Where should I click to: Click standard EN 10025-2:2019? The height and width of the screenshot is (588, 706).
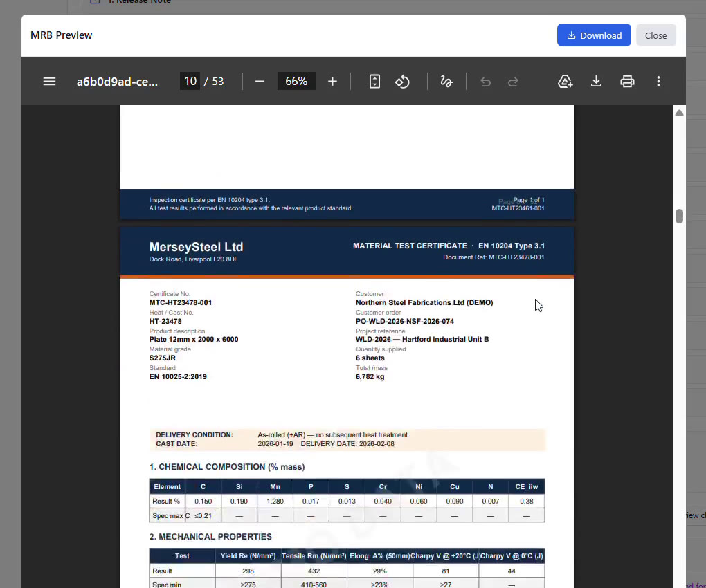tap(178, 376)
